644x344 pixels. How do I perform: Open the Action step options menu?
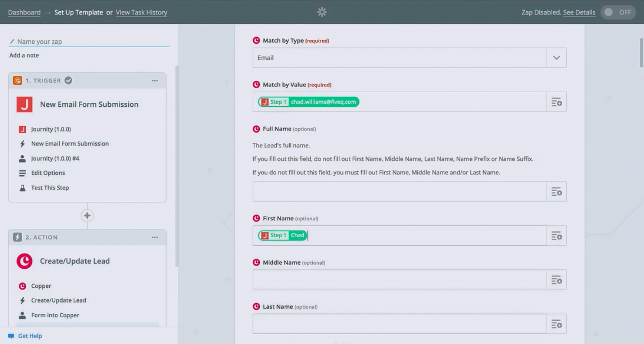[155, 237]
